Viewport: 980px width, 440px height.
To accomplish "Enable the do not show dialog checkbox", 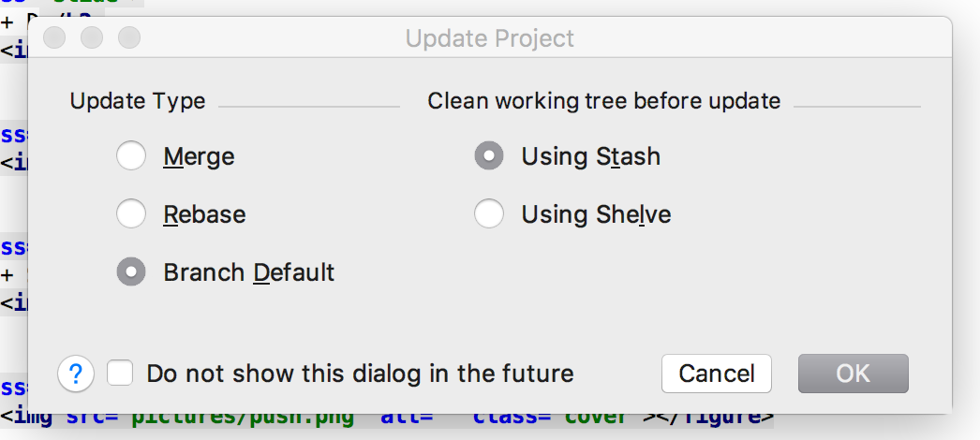I will click(119, 374).
